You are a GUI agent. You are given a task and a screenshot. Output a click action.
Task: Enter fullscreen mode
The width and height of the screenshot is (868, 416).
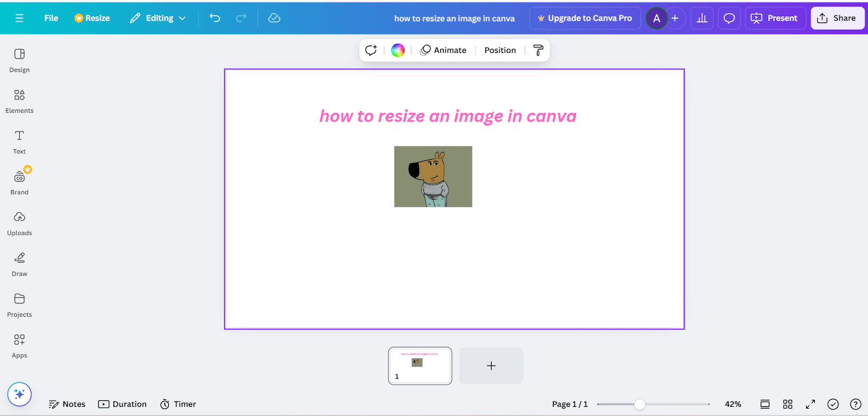click(x=810, y=404)
